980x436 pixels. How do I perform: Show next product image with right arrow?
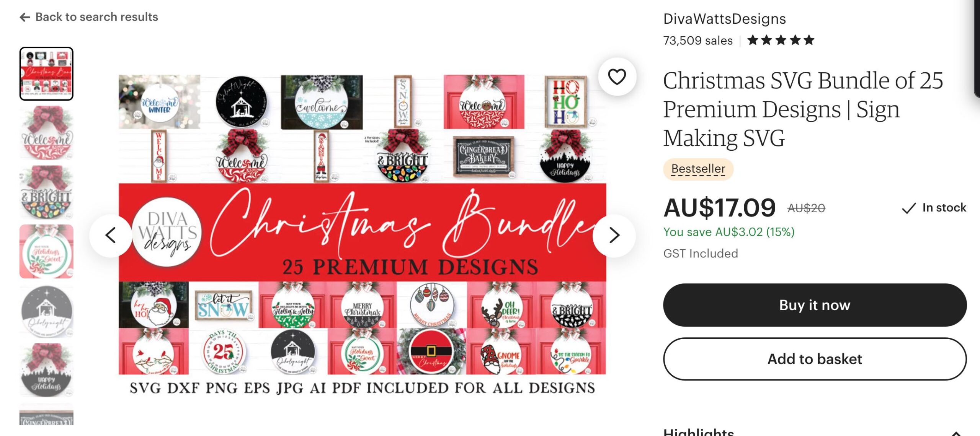[614, 235]
